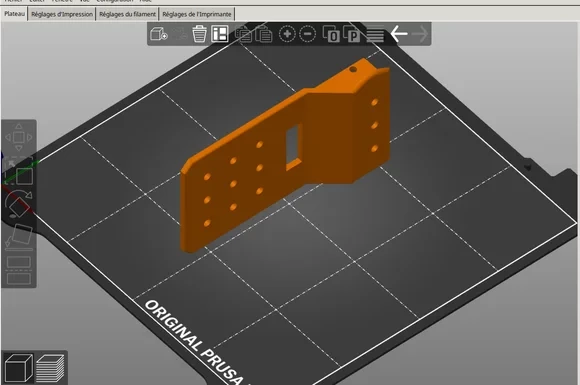Redo with the right arrow icon
The image size is (580, 385).
(420, 34)
